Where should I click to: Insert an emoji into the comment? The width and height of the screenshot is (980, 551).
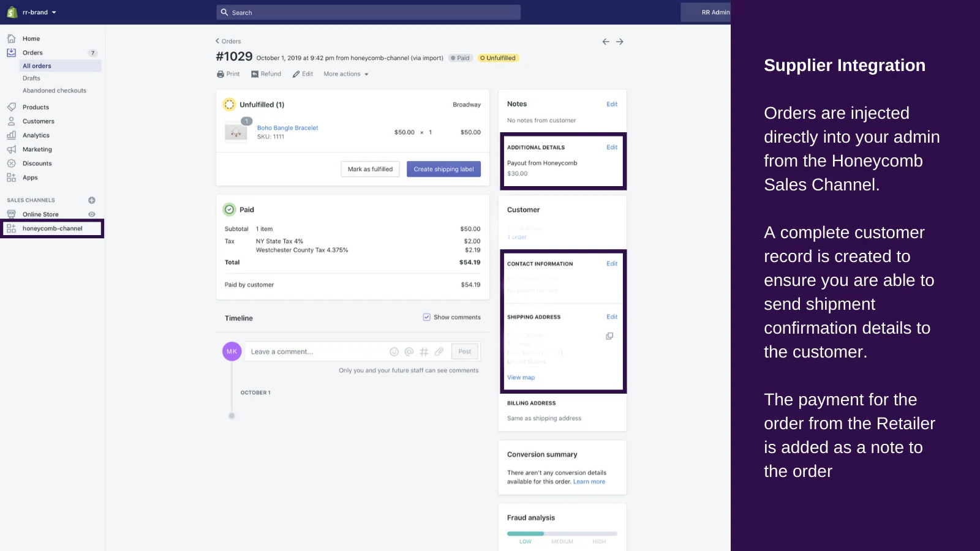tap(394, 351)
